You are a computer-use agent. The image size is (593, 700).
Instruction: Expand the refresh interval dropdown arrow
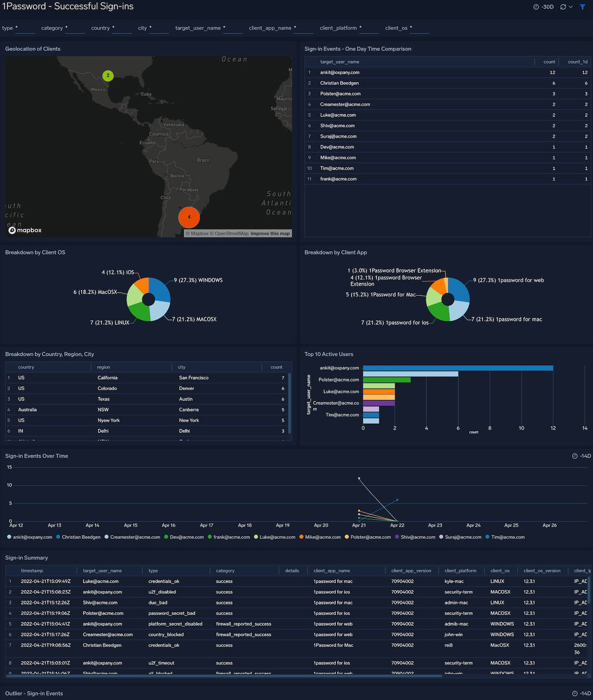571,7
